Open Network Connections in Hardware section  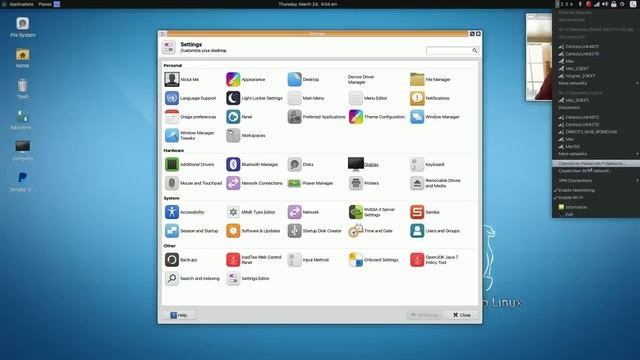pos(254,183)
